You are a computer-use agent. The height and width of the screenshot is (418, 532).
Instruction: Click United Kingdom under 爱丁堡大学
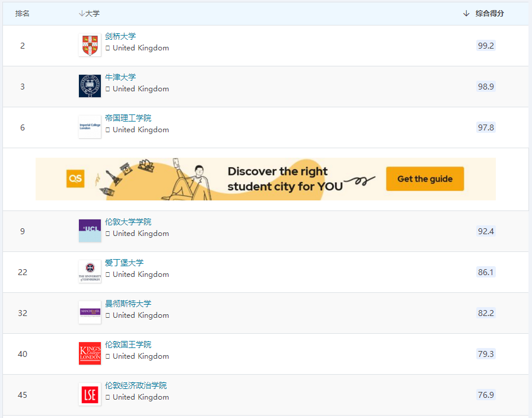141,275
